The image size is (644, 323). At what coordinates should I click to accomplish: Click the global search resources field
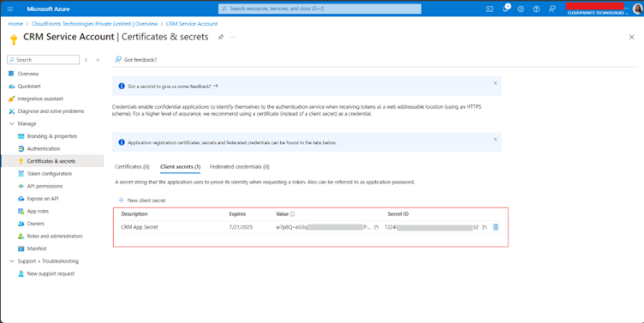tap(319, 9)
